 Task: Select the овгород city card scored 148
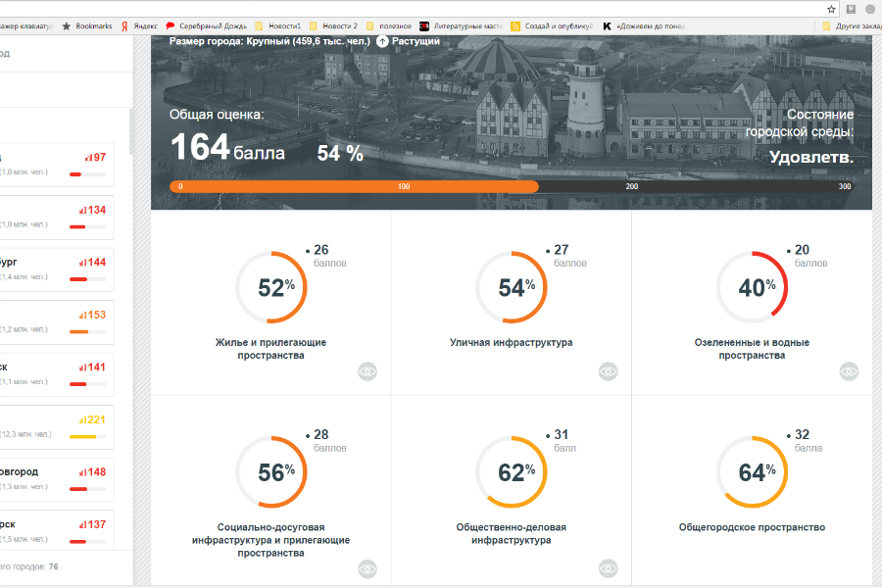(x=56, y=479)
